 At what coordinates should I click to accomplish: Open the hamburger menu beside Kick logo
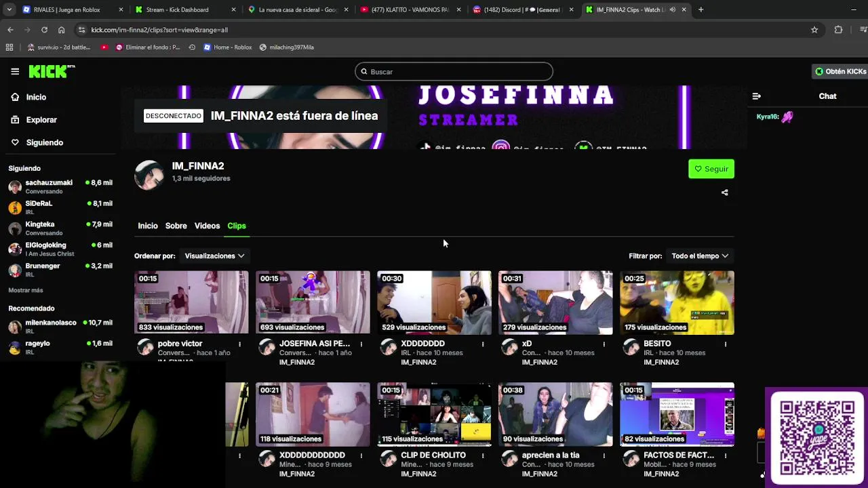click(15, 71)
